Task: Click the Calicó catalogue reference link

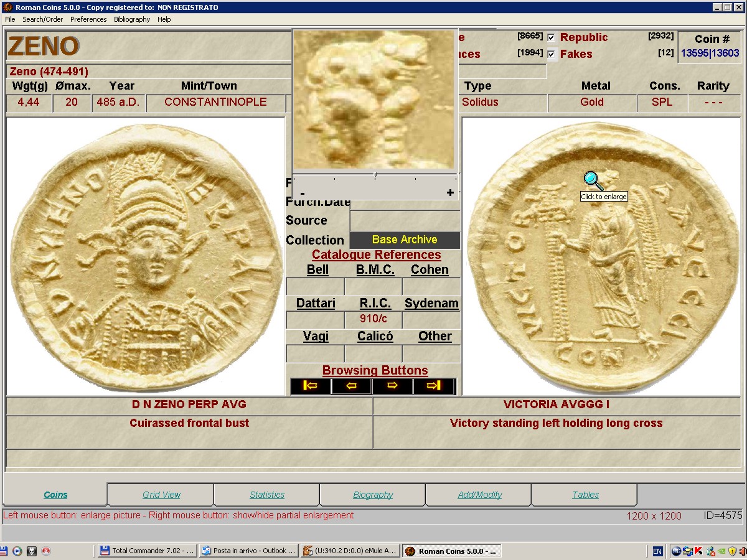Action: point(375,337)
